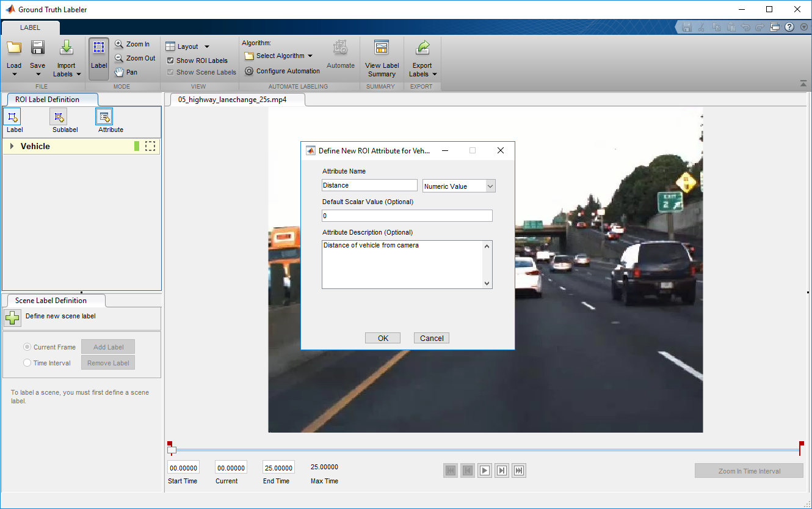812x509 pixels.
Task: Click the Load folder icon
Action: pyautogui.click(x=13, y=48)
